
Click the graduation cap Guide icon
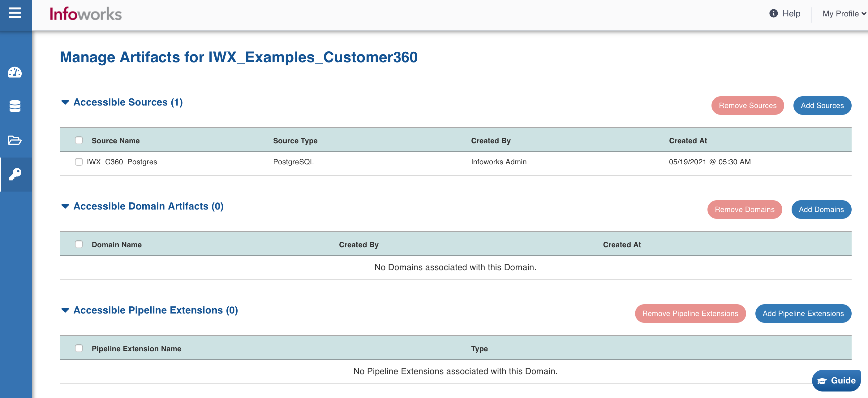pos(822,381)
